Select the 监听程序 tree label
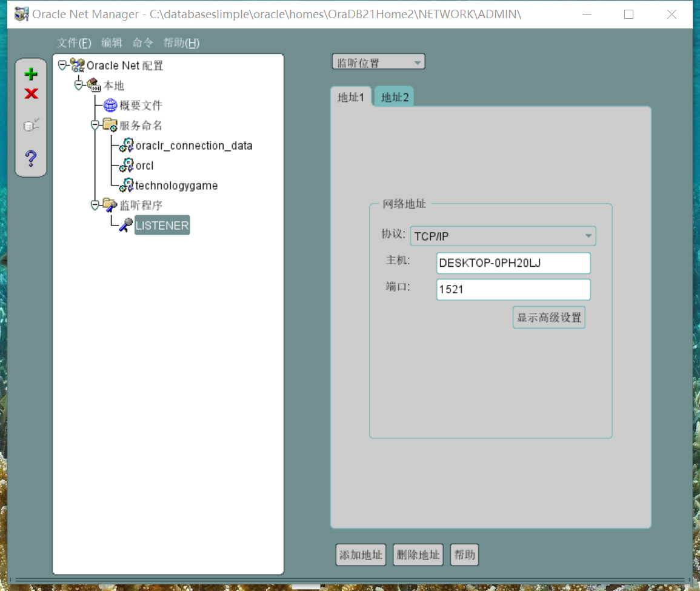The width and height of the screenshot is (700, 591). [x=141, y=205]
